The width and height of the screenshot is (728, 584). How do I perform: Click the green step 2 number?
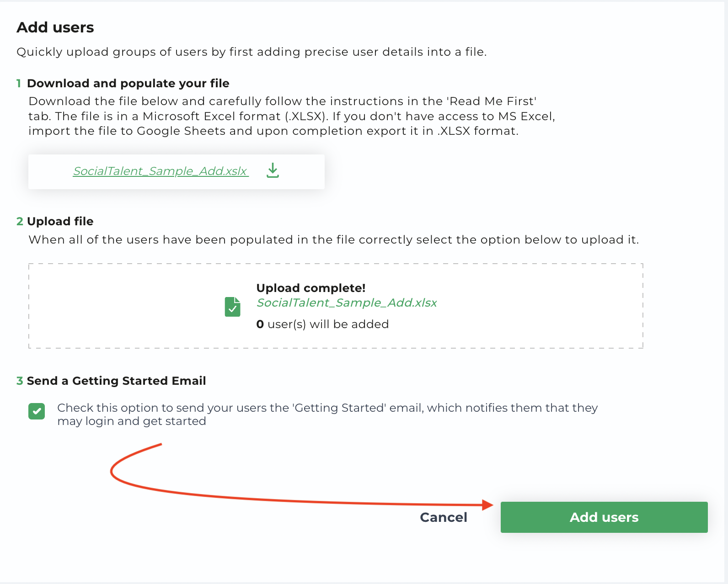point(20,221)
